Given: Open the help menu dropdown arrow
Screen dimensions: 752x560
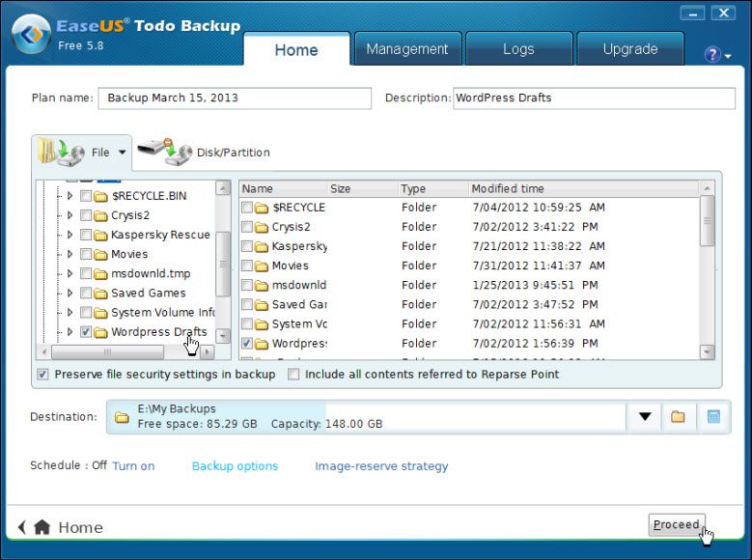Looking at the screenshot, I should tap(728, 56).
